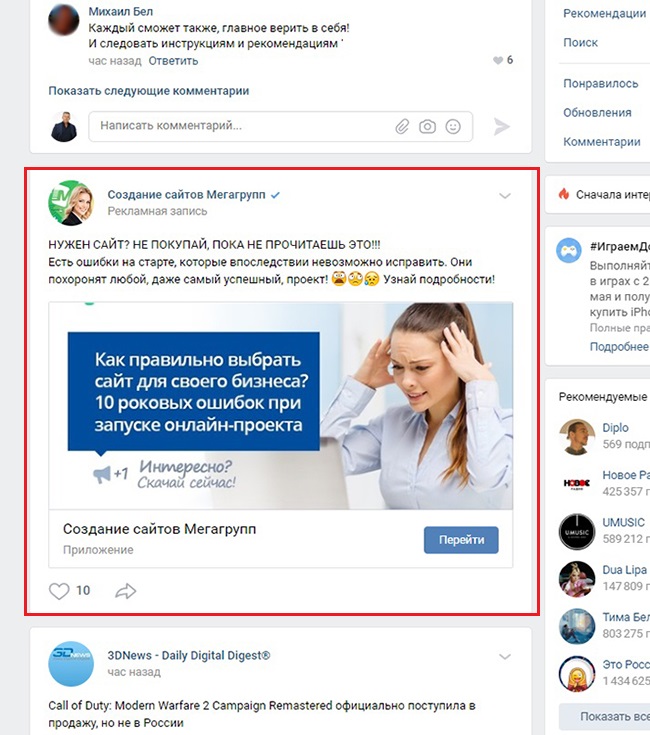Viewport: 650px width, 735px height.
Task: Click Ответить under Михаил Бел's comment
Action: (x=173, y=61)
